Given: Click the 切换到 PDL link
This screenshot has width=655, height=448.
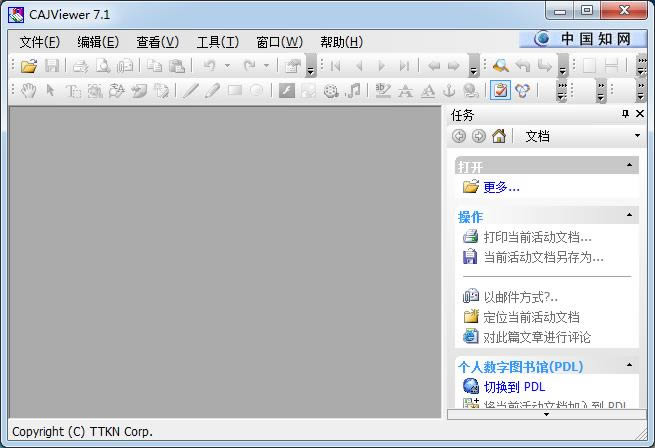Looking at the screenshot, I should 515,387.
